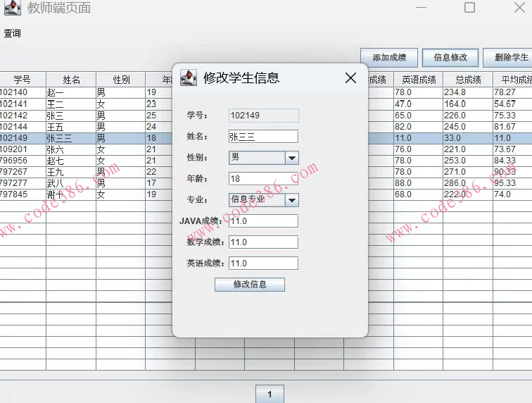Click the 修改信息 submit button

click(x=250, y=285)
